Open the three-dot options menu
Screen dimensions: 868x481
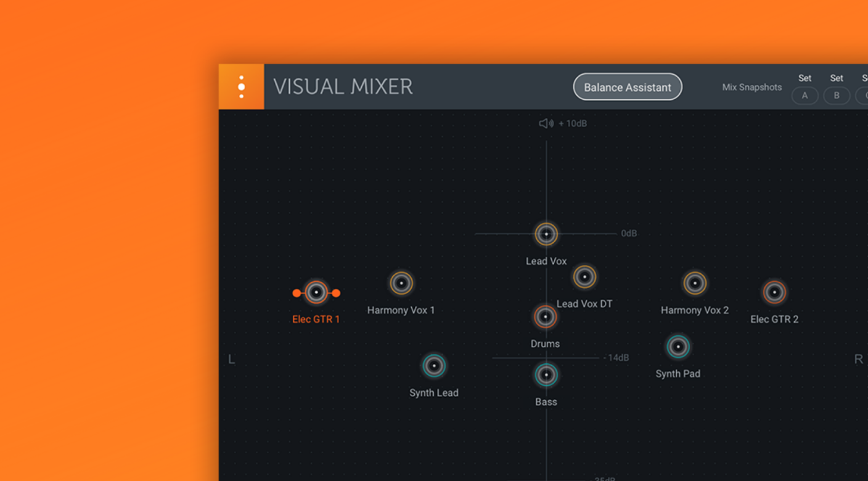pos(241,87)
